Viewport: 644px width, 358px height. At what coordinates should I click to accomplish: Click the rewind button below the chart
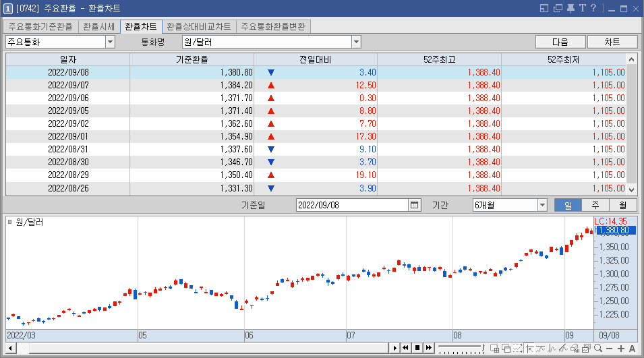click(x=406, y=348)
